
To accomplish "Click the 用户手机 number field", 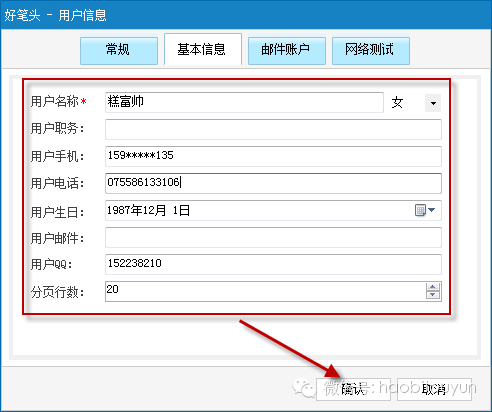I will (273, 156).
